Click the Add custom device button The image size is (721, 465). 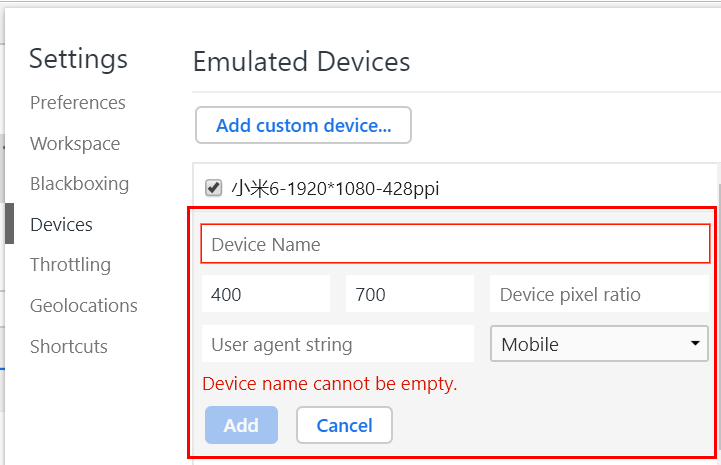(x=303, y=125)
